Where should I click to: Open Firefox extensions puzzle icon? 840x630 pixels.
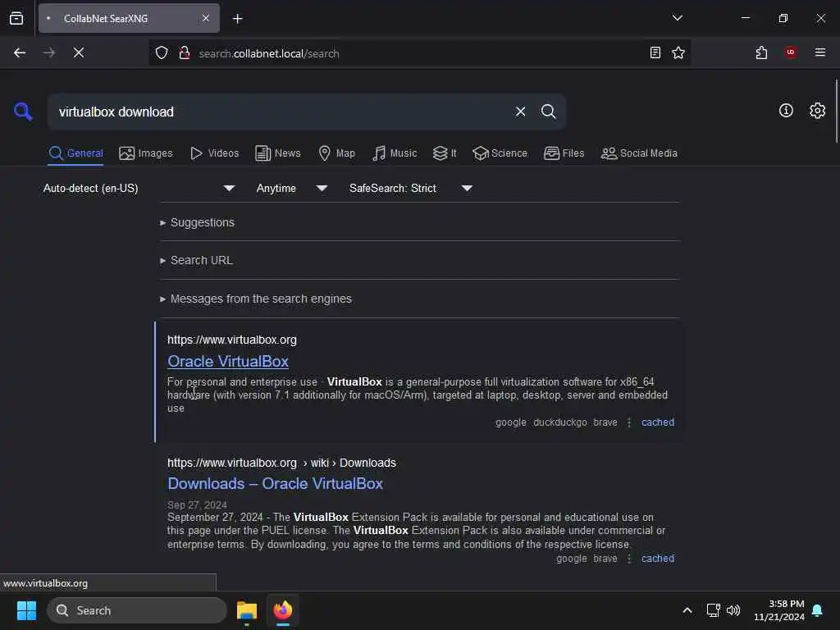click(x=761, y=52)
